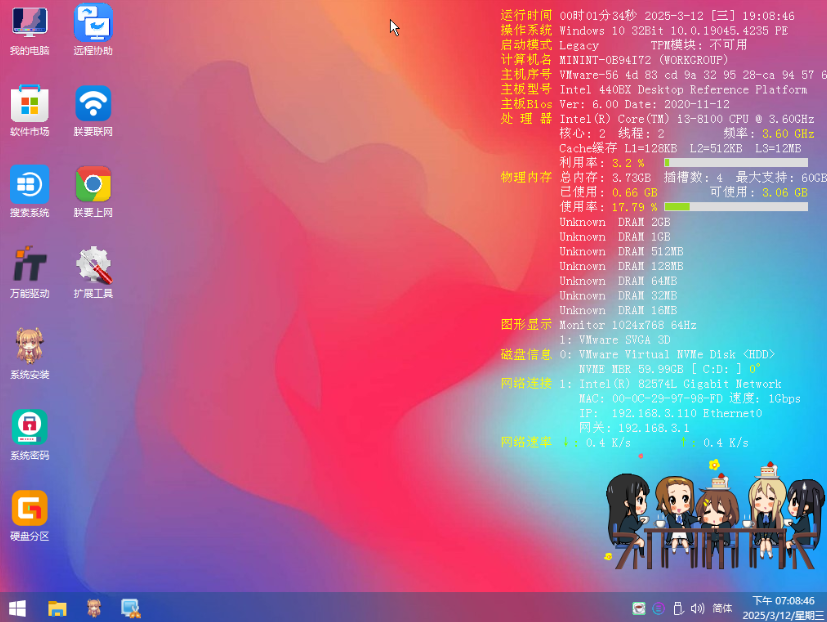Select "Ver: 6.00 Date: 2020-11-12" BIOS line

(x=645, y=104)
